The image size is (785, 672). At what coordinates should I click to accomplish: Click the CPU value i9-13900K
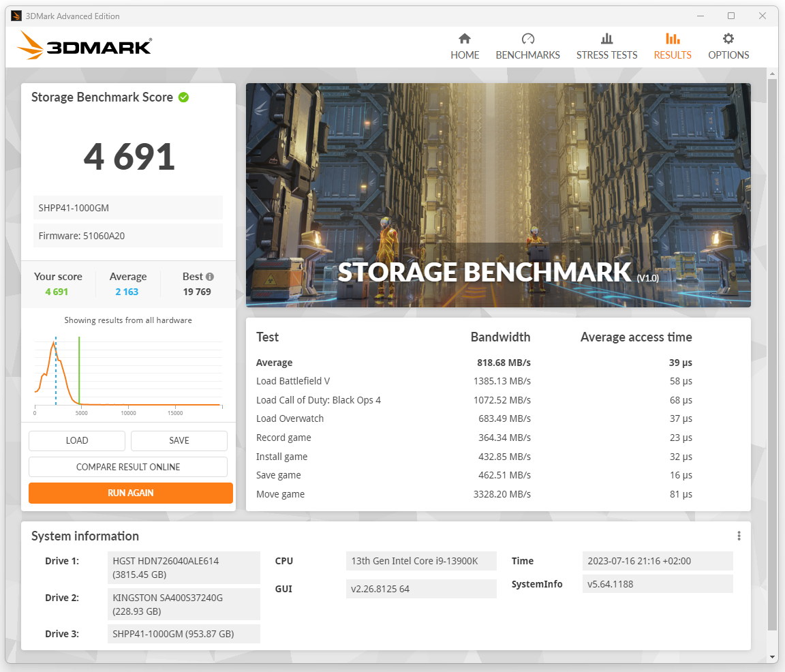(421, 561)
